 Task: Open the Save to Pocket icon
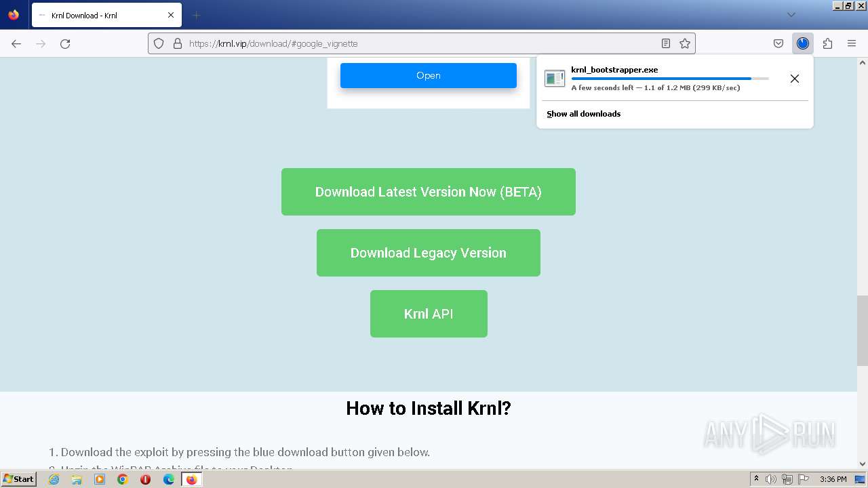tap(778, 43)
